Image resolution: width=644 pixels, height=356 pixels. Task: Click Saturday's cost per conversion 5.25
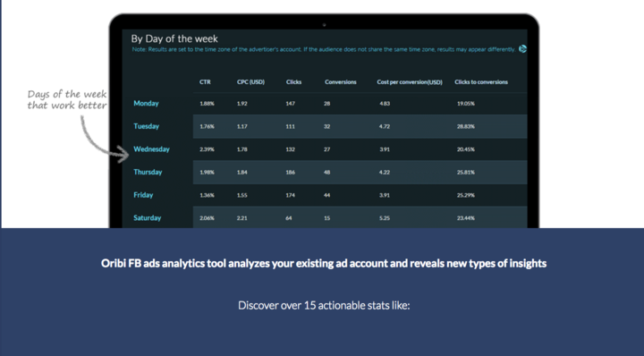pos(385,218)
